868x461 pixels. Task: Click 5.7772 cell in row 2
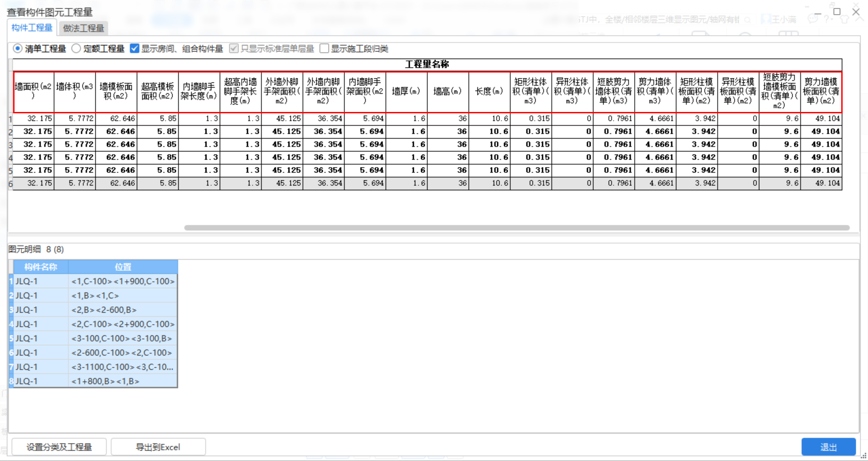click(75, 131)
